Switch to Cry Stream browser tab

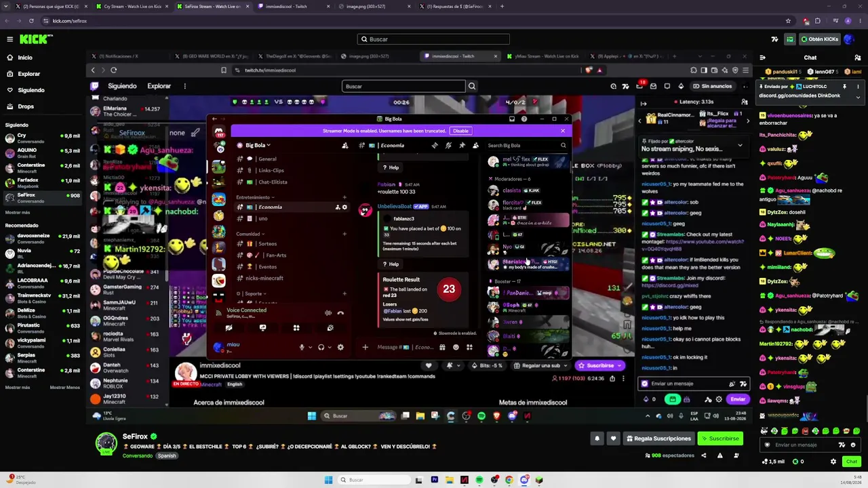click(132, 6)
